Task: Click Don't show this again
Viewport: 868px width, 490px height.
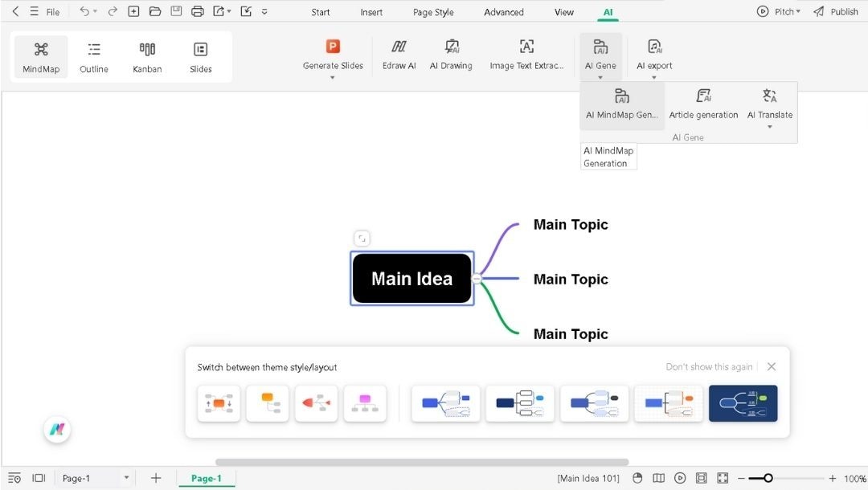Action: tap(708, 366)
